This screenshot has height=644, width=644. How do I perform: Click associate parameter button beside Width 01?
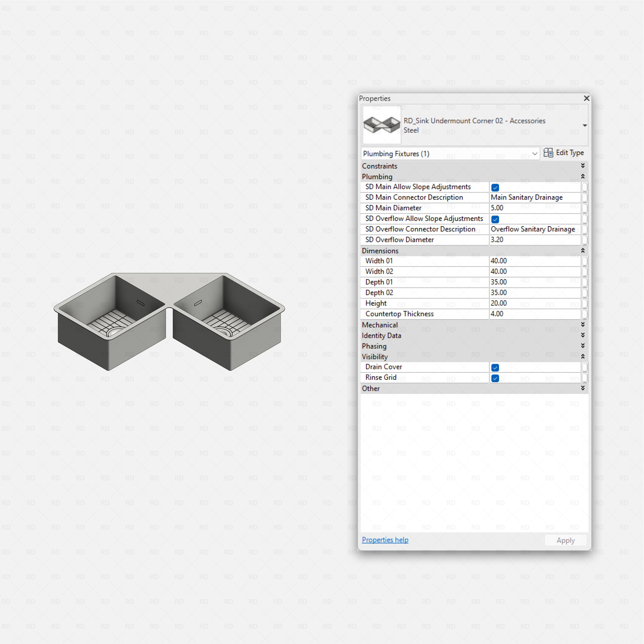[586, 262]
